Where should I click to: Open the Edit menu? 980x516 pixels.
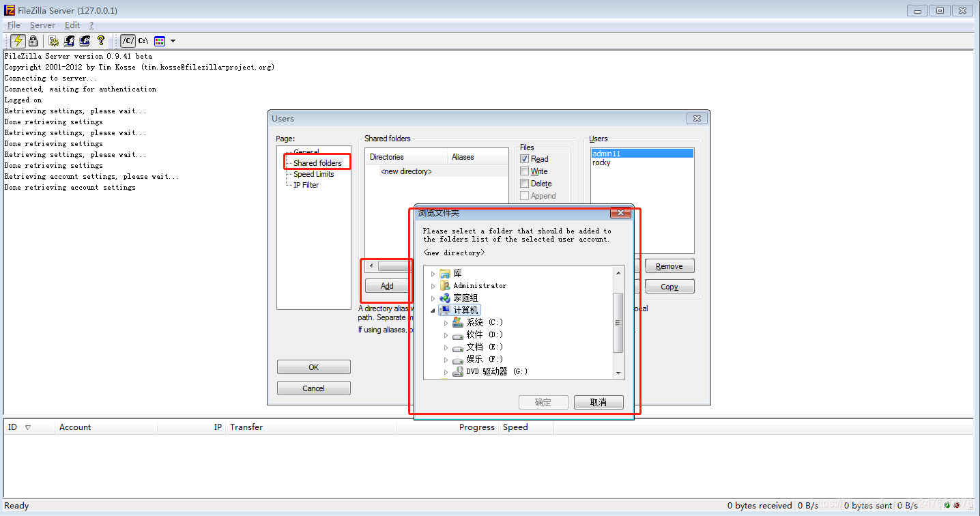coord(72,25)
